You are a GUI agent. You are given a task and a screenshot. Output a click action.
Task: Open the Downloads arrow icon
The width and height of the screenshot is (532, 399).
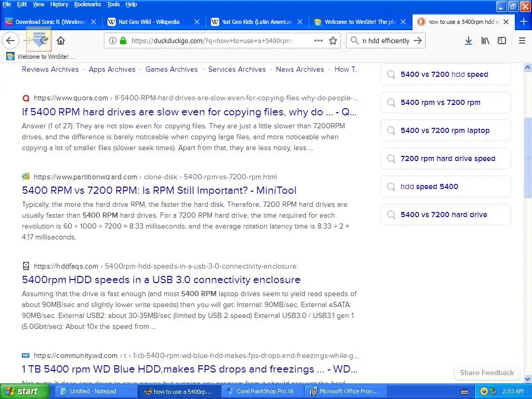[469, 41]
